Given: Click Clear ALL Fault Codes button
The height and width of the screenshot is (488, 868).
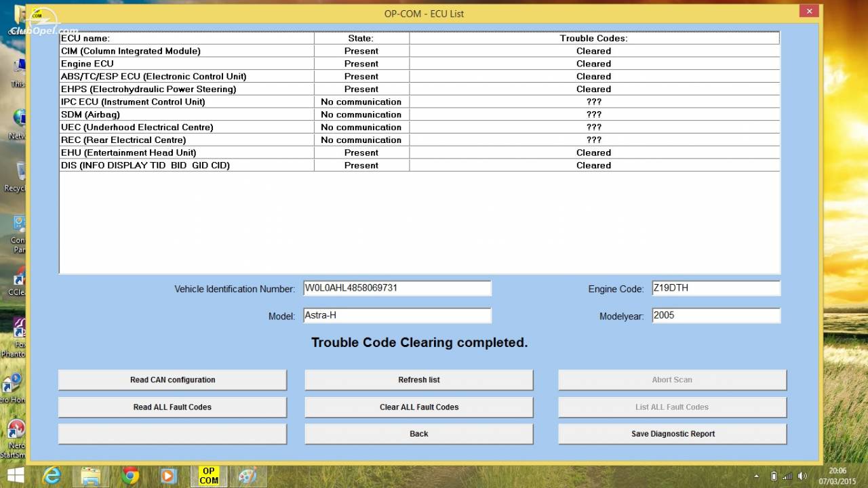Looking at the screenshot, I should pyautogui.click(x=418, y=407).
